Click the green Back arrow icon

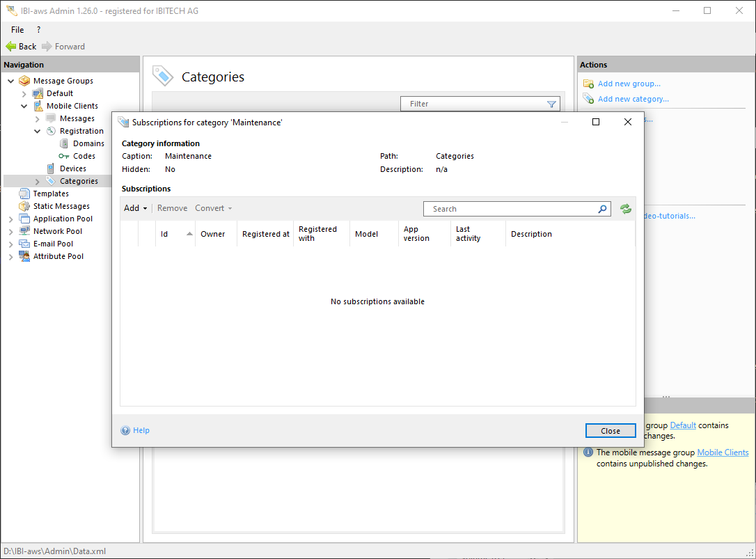coord(11,47)
